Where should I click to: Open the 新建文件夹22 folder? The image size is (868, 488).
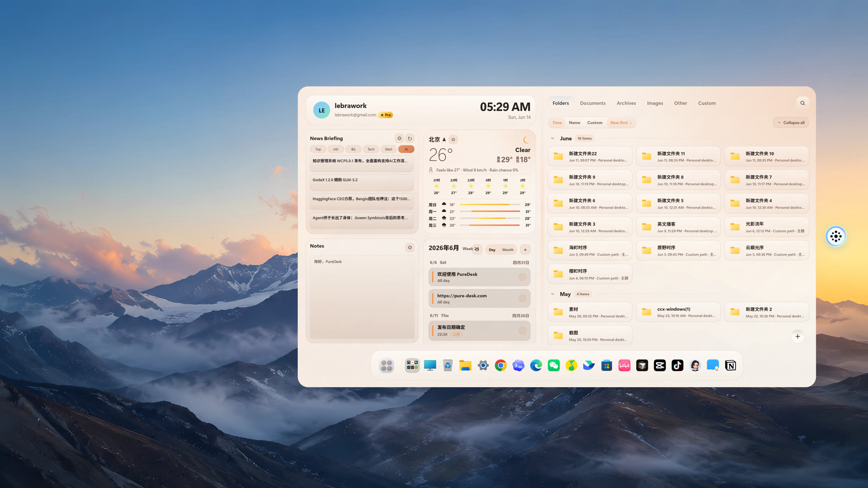coord(590,156)
